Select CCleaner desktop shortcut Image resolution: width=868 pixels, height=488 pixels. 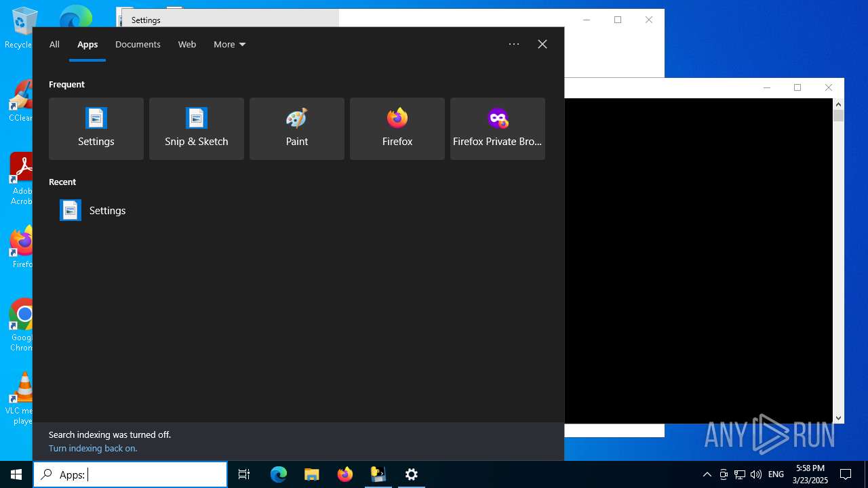20,102
